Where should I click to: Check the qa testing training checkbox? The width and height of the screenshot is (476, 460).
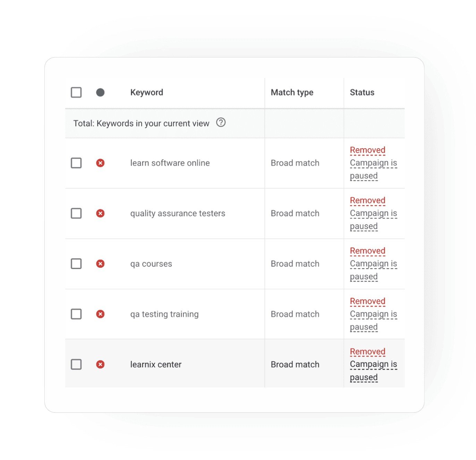(x=76, y=314)
